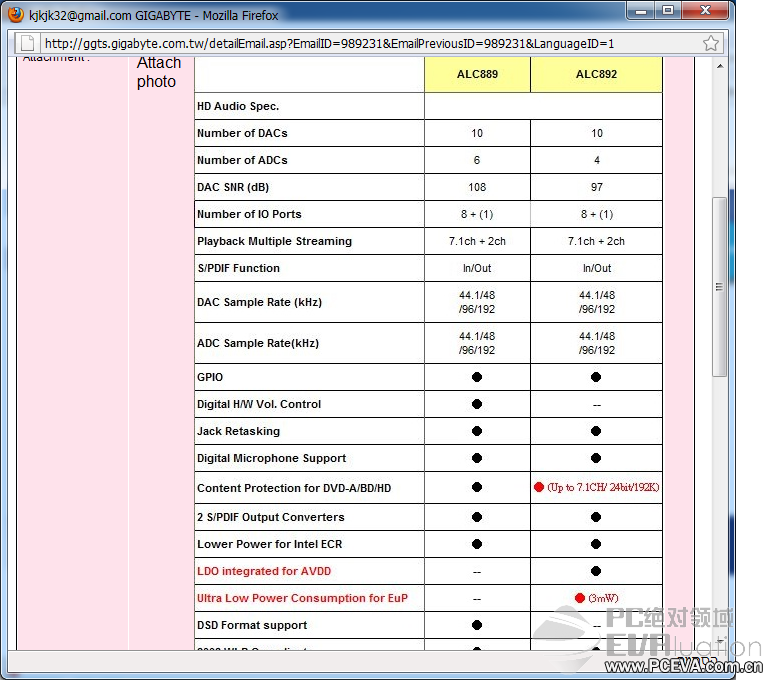This screenshot has height=680, width=768.
Task: Select 'DAC Sample Rate (kHz)' label
Action: tap(260, 302)
